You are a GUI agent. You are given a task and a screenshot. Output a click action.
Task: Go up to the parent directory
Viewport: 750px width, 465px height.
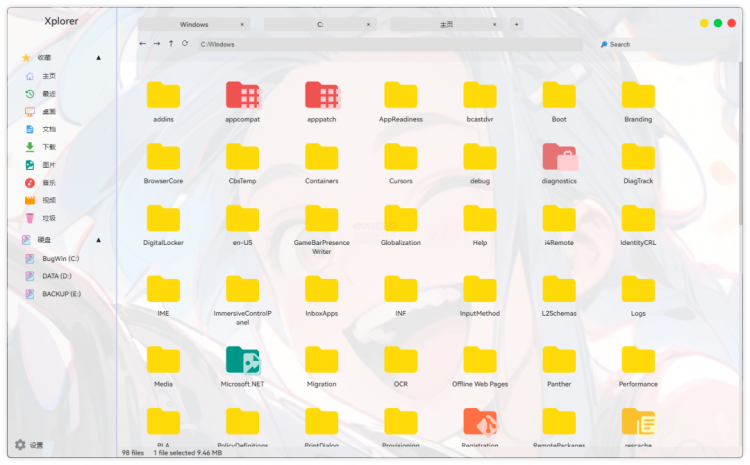[171, 44]
